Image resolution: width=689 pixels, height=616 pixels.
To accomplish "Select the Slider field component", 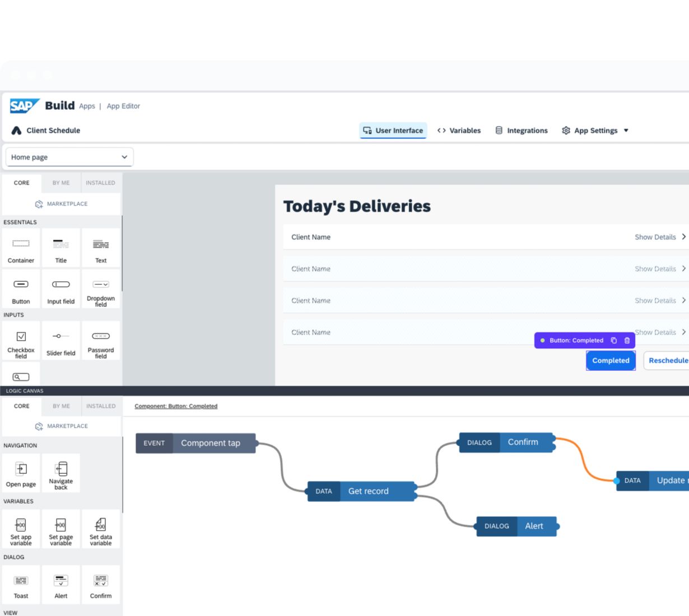I will coord(60,340).
